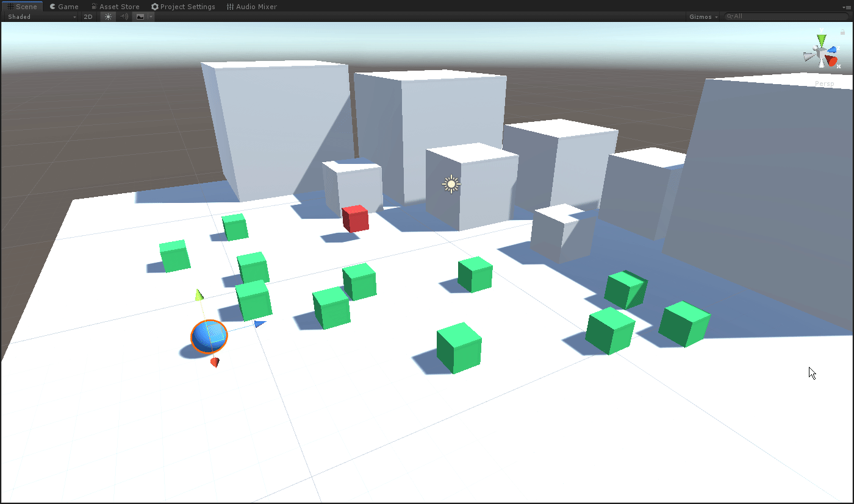
Task: Click the gray left-pointing cone on orientation gizmo
Action: (809, 57)
